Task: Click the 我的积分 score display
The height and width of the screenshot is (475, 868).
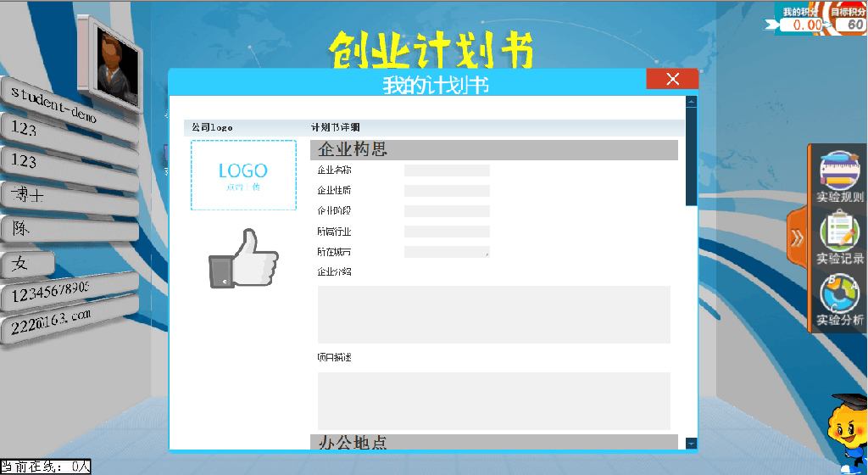Action: pyautogui.click(x=801, y=20)
